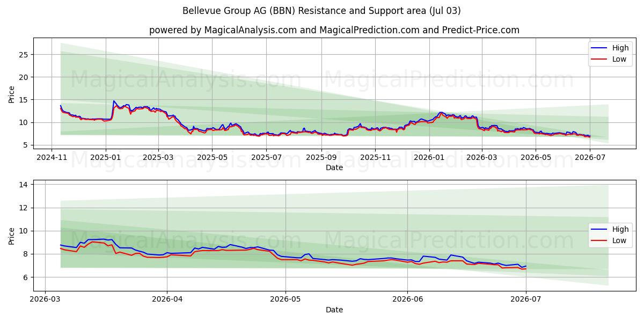Image resolution: width=644 pixels, height=322 pixels.
Task: Click the top chart x-axis label '2025-09'
Action: pos(321,157)
